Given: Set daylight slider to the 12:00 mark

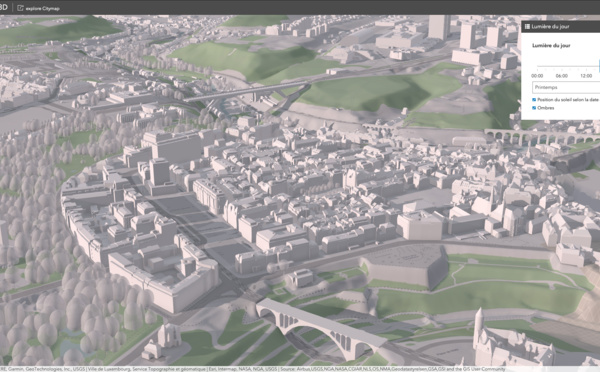Looking at the screenshot, I should pyautogui.click(x=586, y=66).
